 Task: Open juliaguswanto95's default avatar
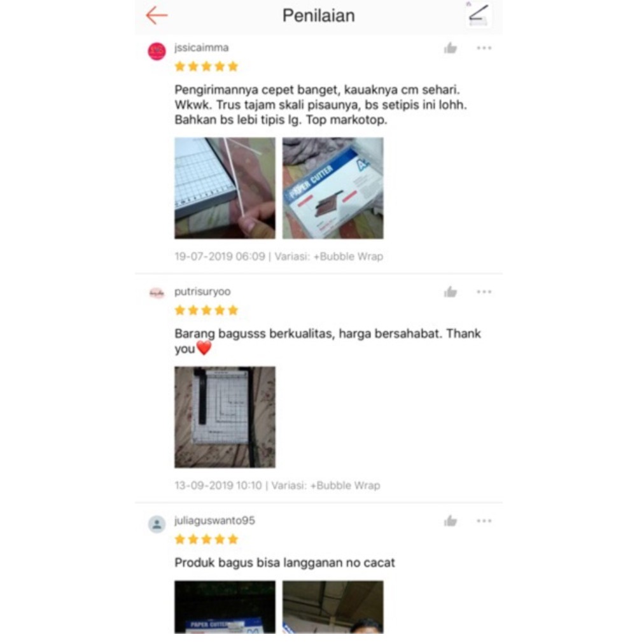coord(157,524)
